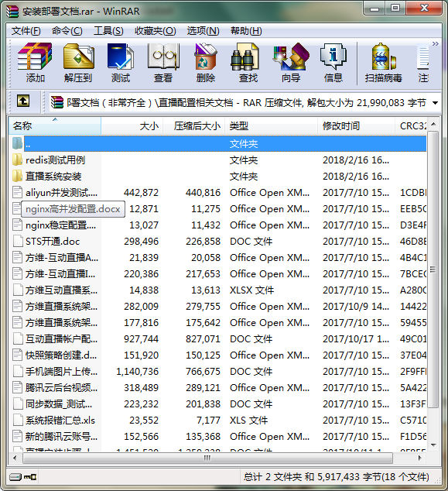The height and width of the screenshot is (491, 448).
Task: Sort by 压缩后大小 column header
Action: click(x=193, y=126)
